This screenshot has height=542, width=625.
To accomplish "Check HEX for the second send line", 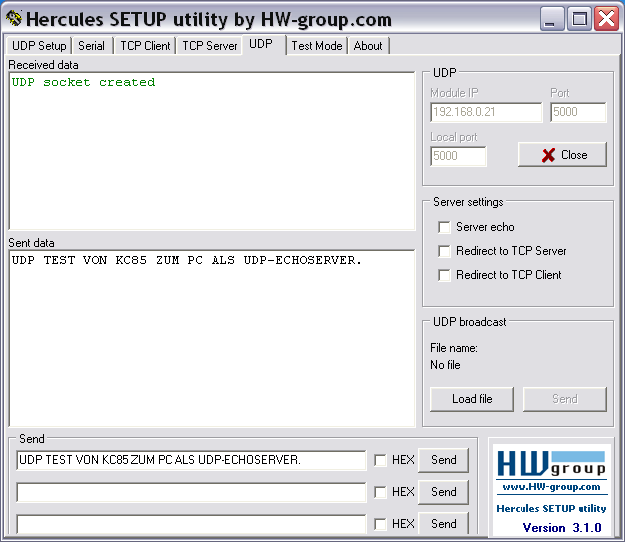I will pyautogui.click(x=380, y=492).
